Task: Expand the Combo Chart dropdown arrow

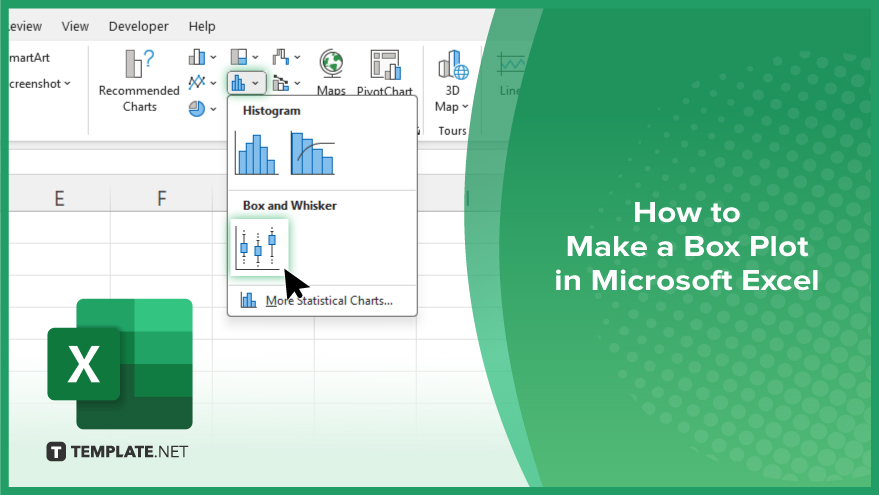Action: coord(297,83)
